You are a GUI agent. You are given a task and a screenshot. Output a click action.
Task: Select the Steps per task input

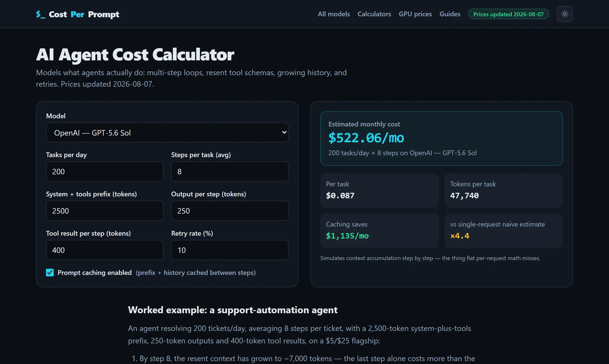[x=230, y=171]
